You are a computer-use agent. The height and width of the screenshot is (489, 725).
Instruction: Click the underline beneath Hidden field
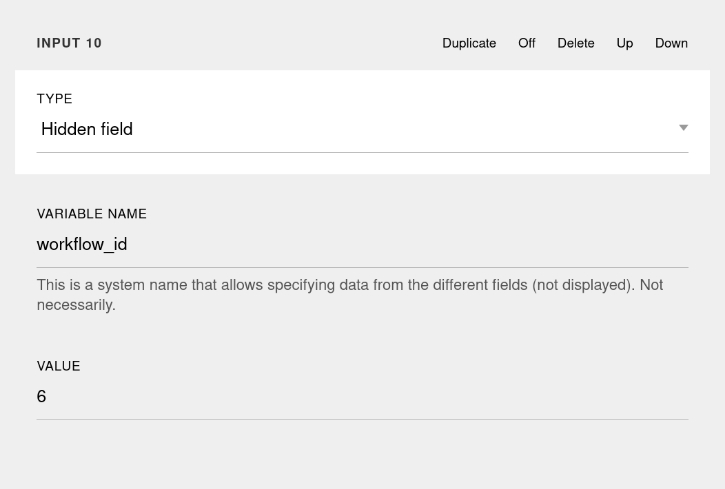[x=362, y=152]
